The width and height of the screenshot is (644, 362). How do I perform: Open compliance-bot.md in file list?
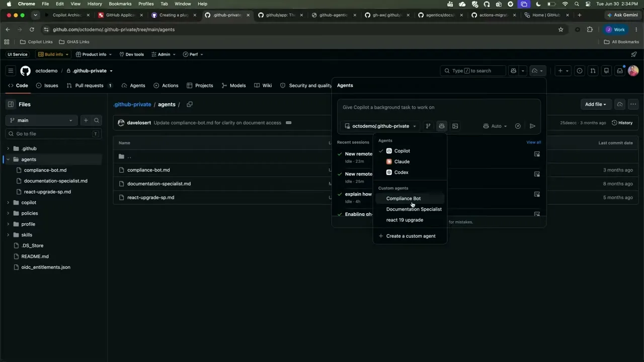[x=148, y=170]
